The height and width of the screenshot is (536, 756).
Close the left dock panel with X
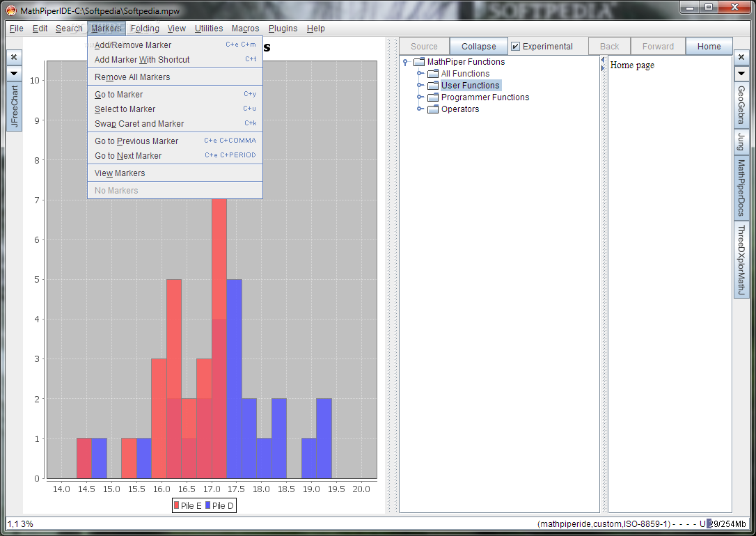point(14,57)
